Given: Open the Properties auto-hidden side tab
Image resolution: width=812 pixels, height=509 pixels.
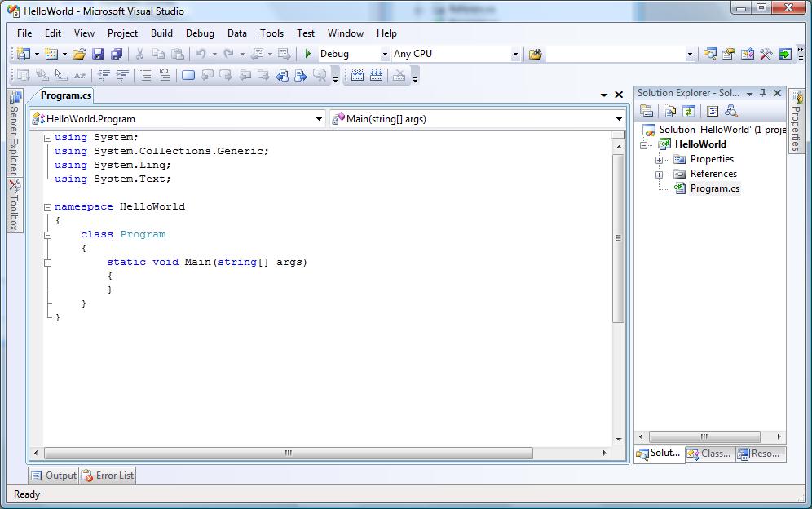Looking at the screenshot, I should (x=797, y=121).
